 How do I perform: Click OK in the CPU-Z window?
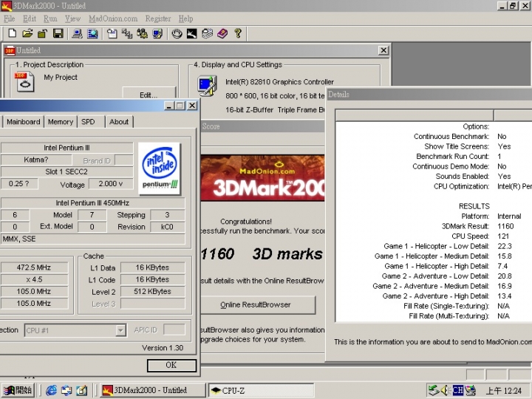point(171,365)
